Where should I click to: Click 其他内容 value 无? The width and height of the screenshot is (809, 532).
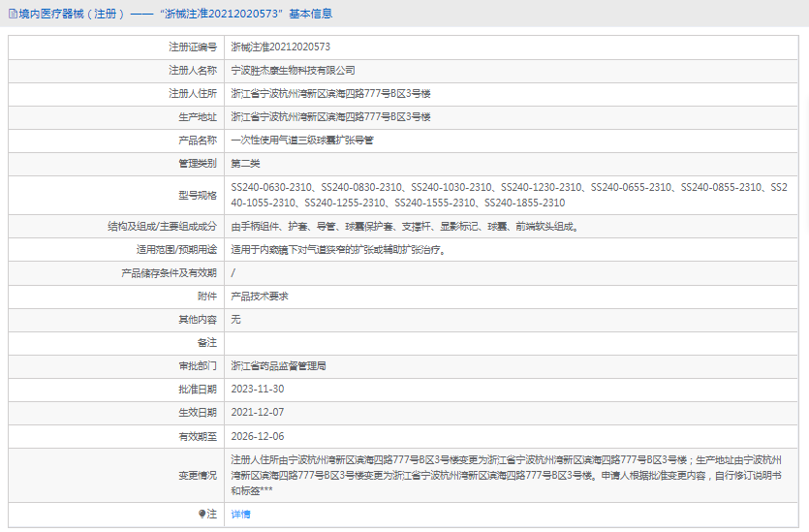point(235,320)
